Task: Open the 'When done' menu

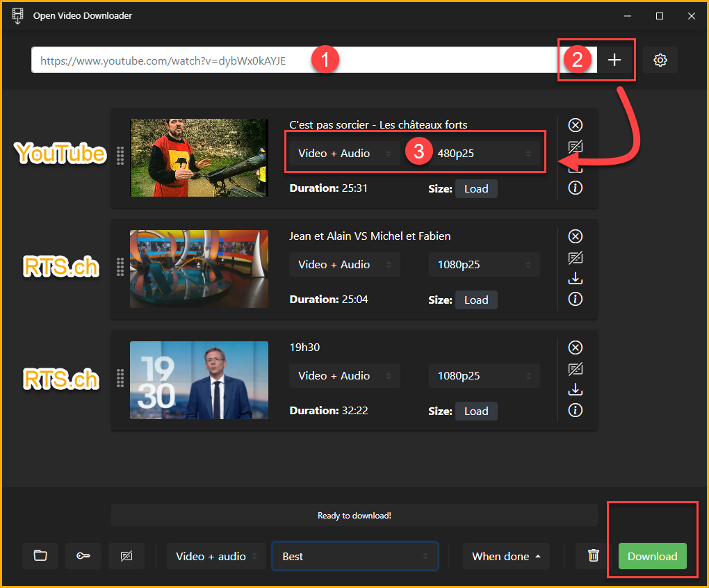Action: point(505,556)
